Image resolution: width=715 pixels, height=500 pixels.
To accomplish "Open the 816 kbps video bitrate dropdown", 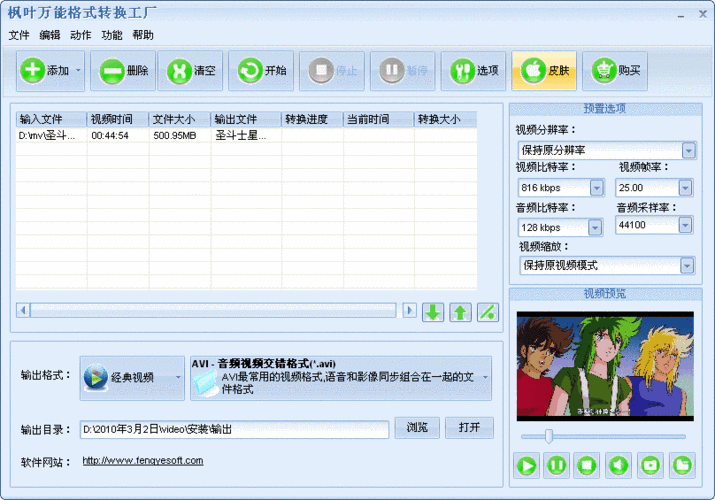I will pos(596,187).
